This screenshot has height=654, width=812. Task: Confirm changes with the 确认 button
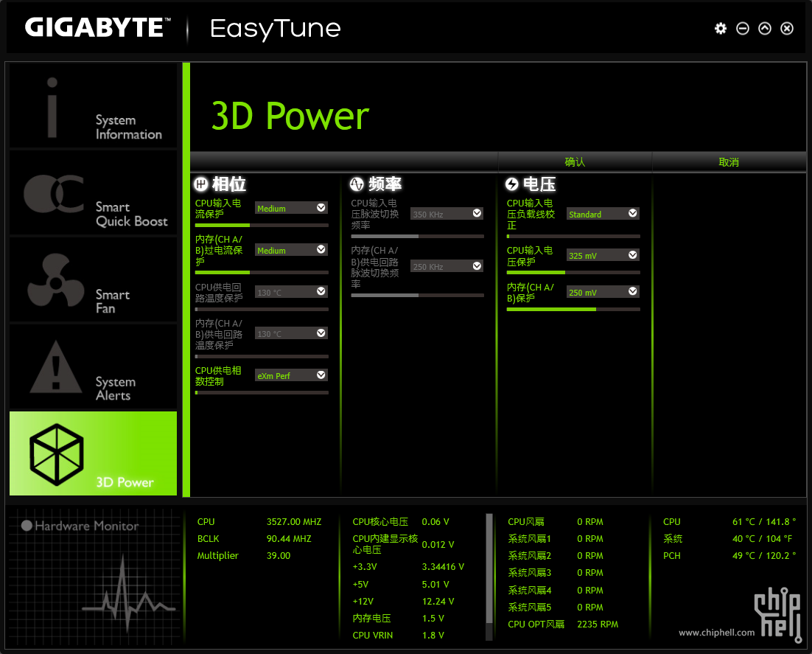[x=575, y=162]
